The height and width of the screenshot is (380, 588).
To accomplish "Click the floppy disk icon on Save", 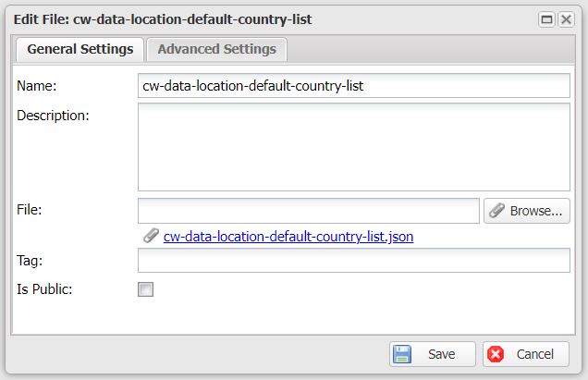I will 402,354.
